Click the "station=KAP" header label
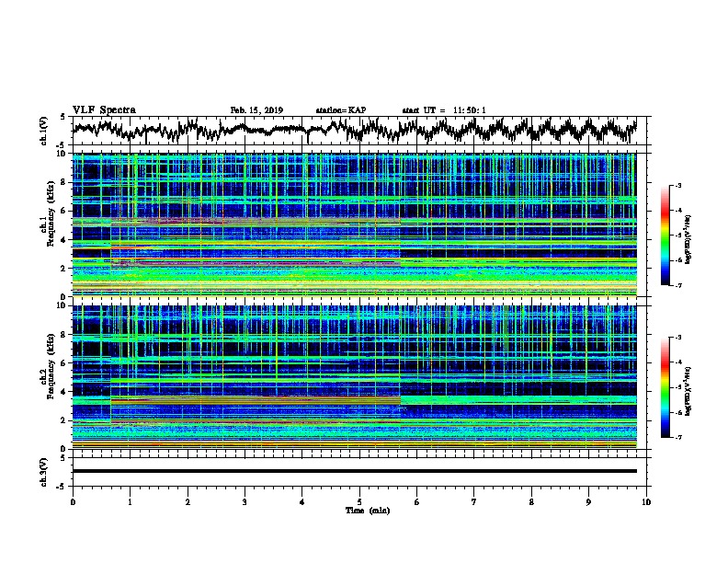 (341, 110)
